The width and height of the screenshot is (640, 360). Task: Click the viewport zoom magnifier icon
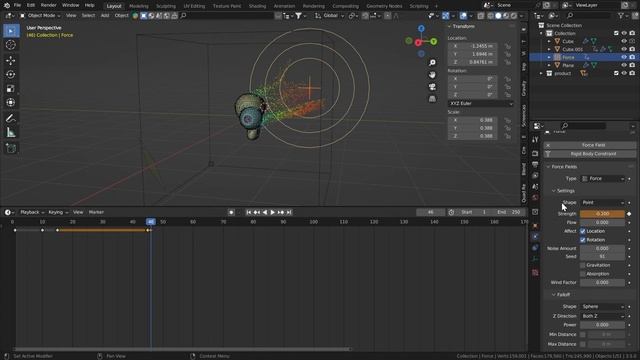pos(432,62)
